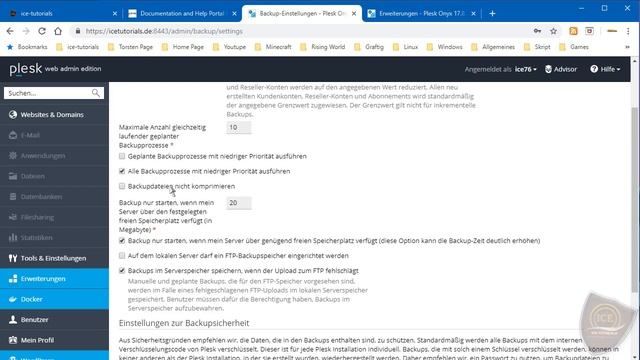Click the Mein Profil icon
This screenshot has height=360, width=640.
point(13,340)
